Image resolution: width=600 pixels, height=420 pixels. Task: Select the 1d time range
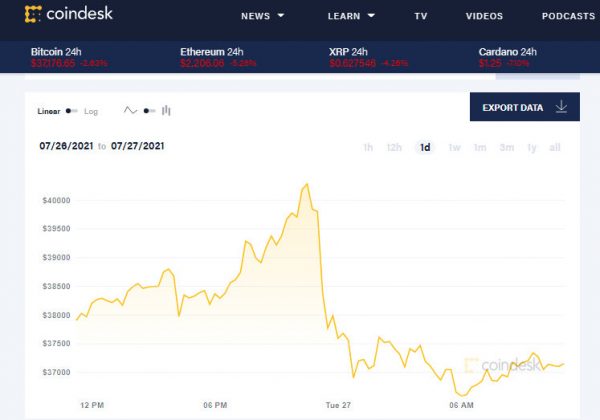coord(425,147)
